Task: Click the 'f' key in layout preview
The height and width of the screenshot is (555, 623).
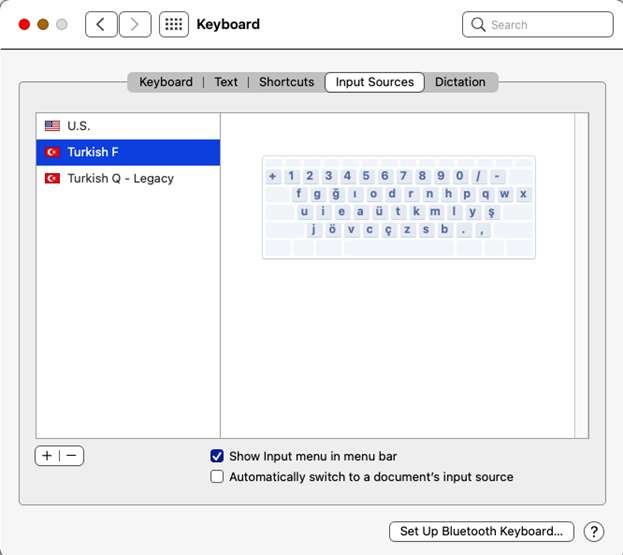Action: [x=299, y=194]
